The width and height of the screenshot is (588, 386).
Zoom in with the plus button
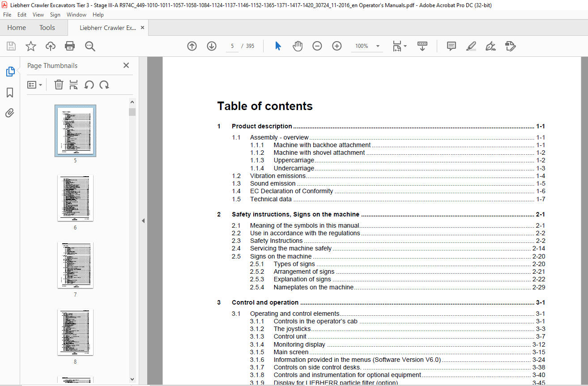click(337, 46)
